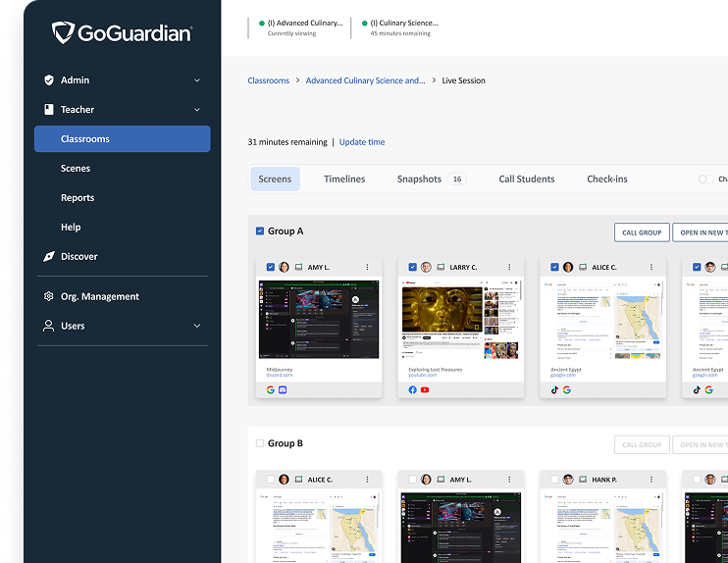Screen dimensions: 728x563
Task: Click the Google tab icon on Group A Amy L. card
Action: (271, 389)
